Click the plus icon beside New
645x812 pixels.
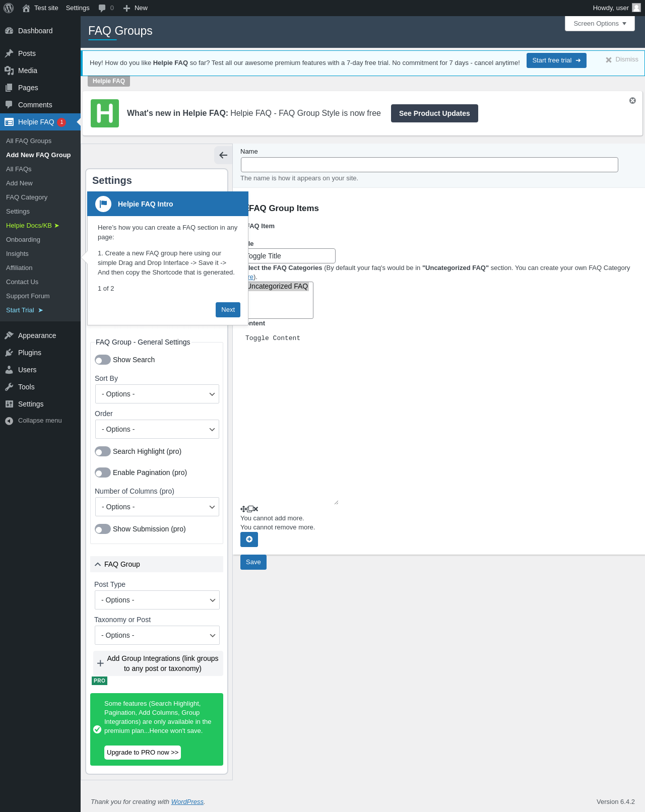[126, 8]
